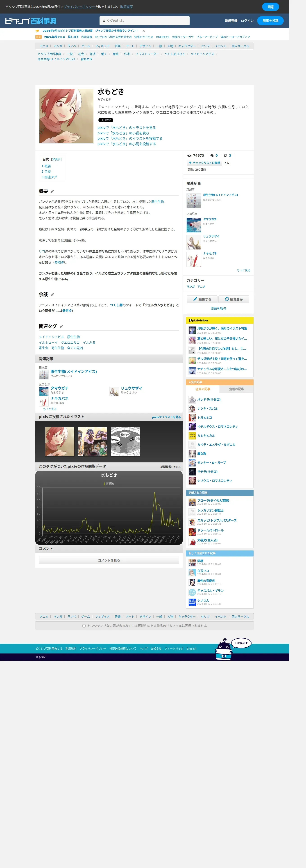Edit the 余談 section via pencil icon
This screenshot has width=306, height=868.
point(52,295)
